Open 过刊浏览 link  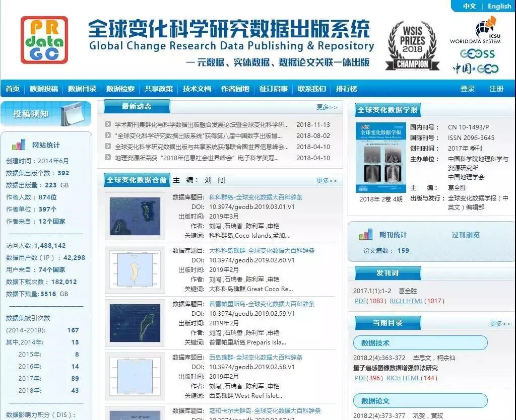(x=465, y=235)
